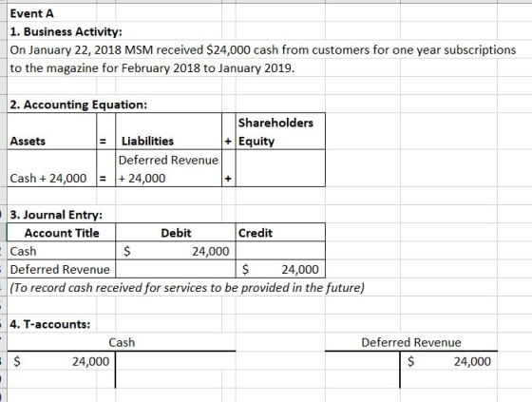This screenshot has width=532, height=402.
Task: Select the 'Credit' column header
Action: pyautogui.click(x=280, y=233)
